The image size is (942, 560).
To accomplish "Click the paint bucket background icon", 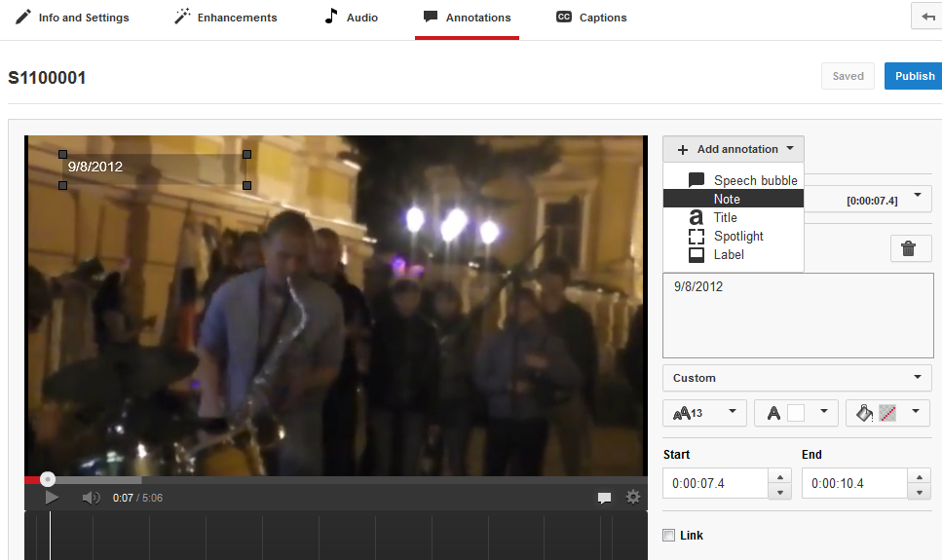I will point(864,413).
